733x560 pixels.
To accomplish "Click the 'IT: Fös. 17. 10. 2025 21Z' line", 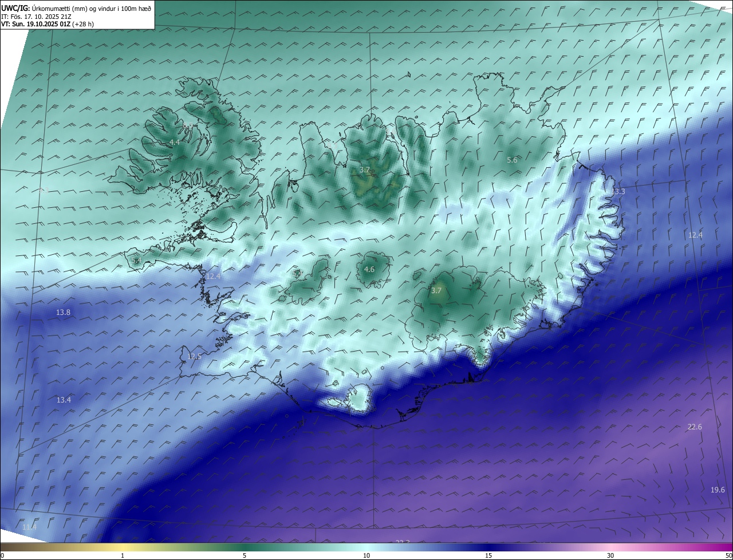I will pyautogui.click(x=36, y=16).
